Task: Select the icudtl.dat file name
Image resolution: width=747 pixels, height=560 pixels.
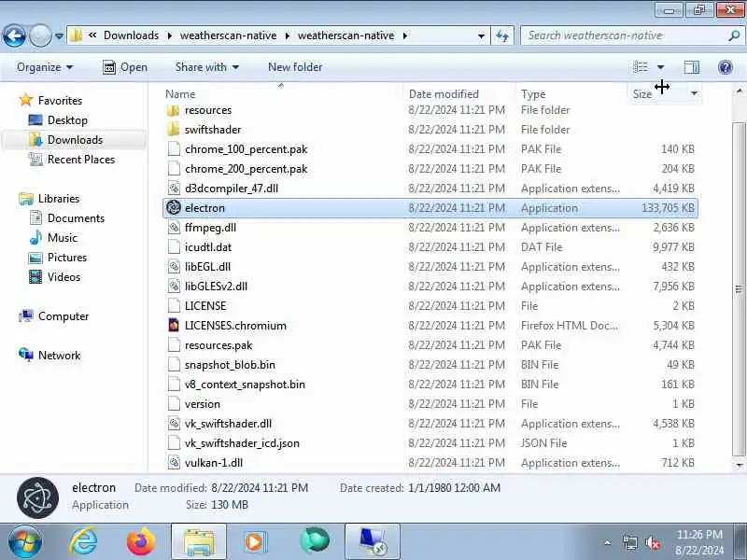Action: 208,247
